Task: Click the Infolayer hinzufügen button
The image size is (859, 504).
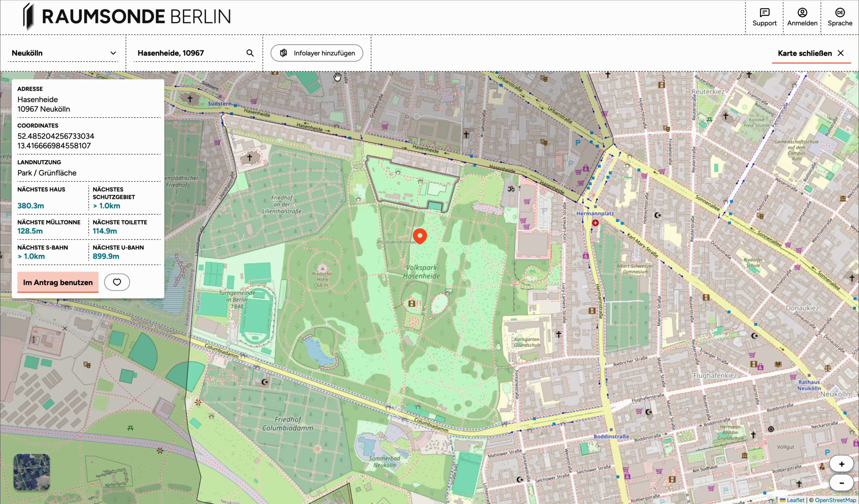Action: click(x=317, y=53)
